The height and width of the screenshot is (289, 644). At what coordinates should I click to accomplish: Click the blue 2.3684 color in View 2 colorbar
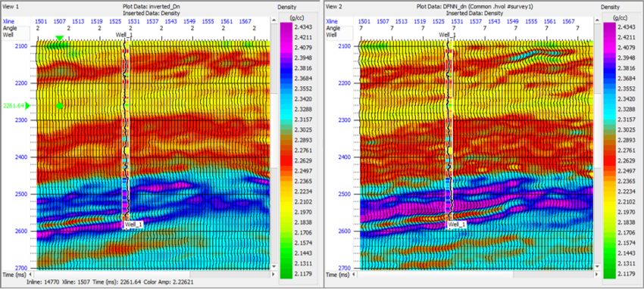coord(608,78)
